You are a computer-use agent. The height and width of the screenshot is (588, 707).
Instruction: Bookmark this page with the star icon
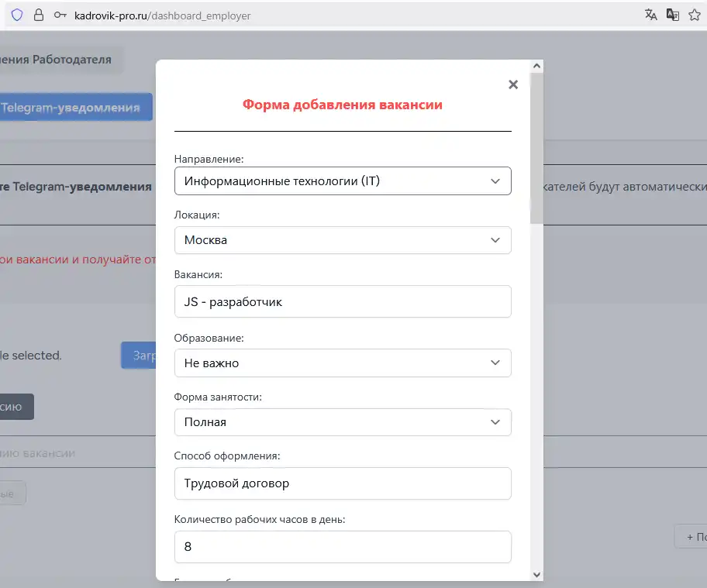(x=695, y=15)
